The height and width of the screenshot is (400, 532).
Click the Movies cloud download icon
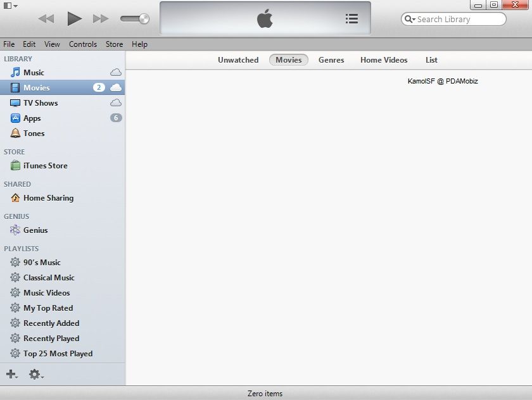[x=116, y=87]
